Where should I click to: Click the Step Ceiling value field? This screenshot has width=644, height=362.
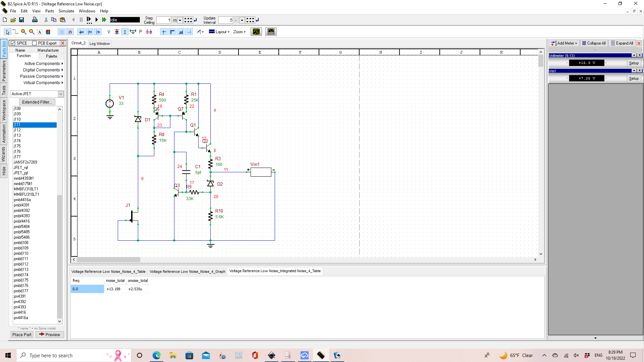coord(164,20)
